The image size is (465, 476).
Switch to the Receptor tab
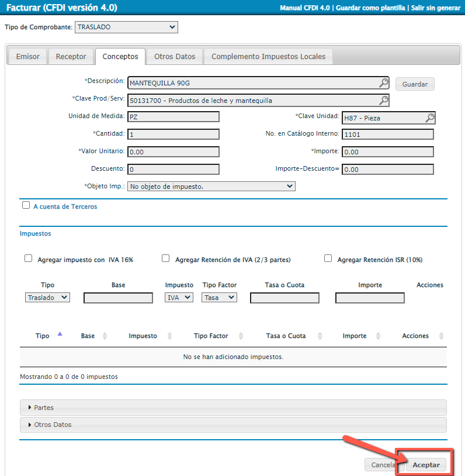(x=71, y=57)
